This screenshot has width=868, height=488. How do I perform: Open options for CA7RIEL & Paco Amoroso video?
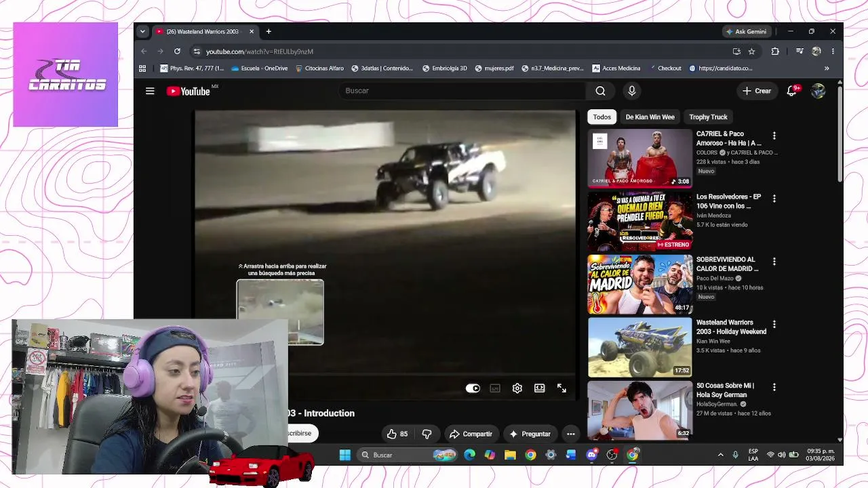(x=774, y=136)
